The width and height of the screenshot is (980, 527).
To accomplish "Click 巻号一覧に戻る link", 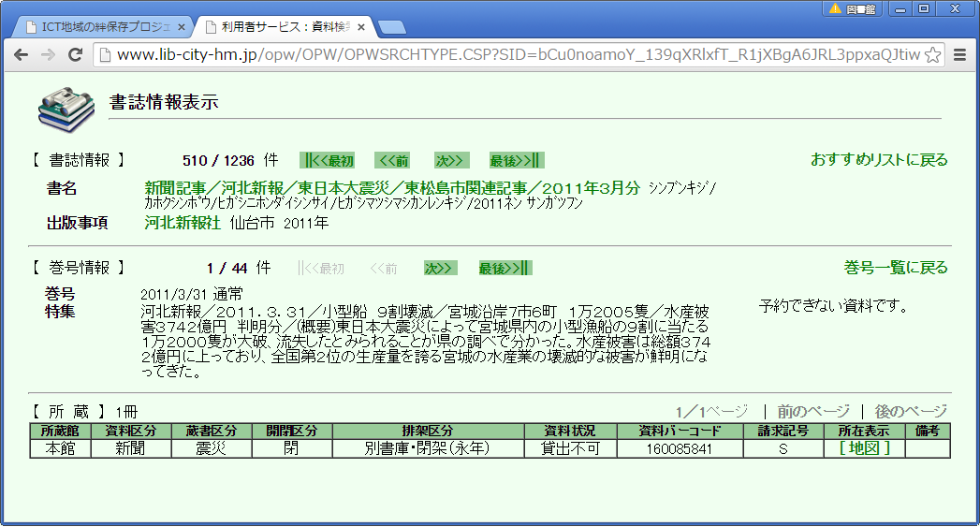I will click(896, 269).
